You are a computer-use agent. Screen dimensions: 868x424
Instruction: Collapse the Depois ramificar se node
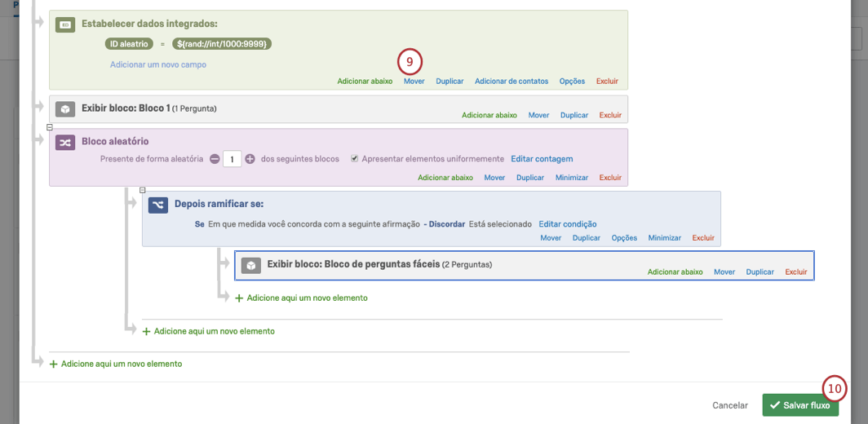pyautogui.click(x=143, y=189)
